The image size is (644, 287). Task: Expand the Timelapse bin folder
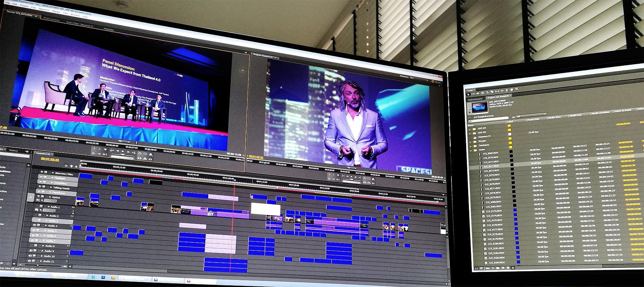(471, 146)
